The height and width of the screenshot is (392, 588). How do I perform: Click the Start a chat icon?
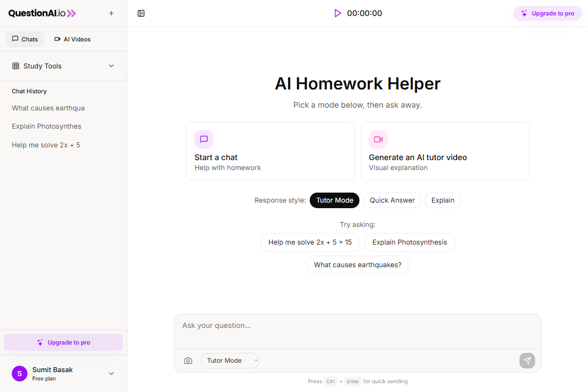(204, 140)
